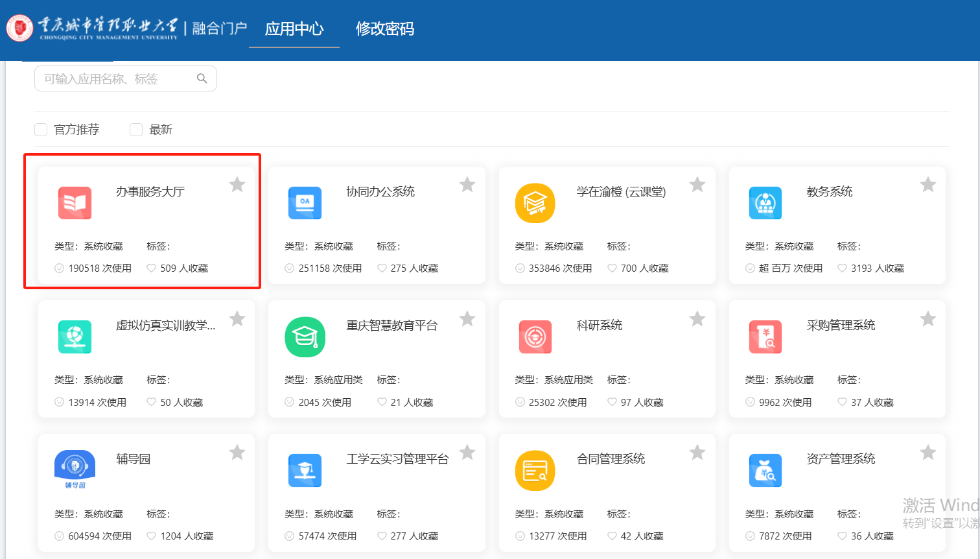Favorite 协同办公系统 with its star

tap(467, 185)
